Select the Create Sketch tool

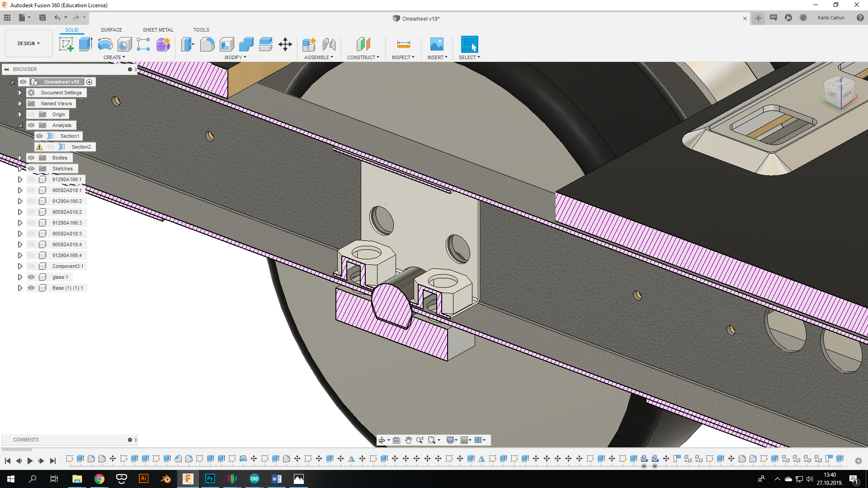66,44
